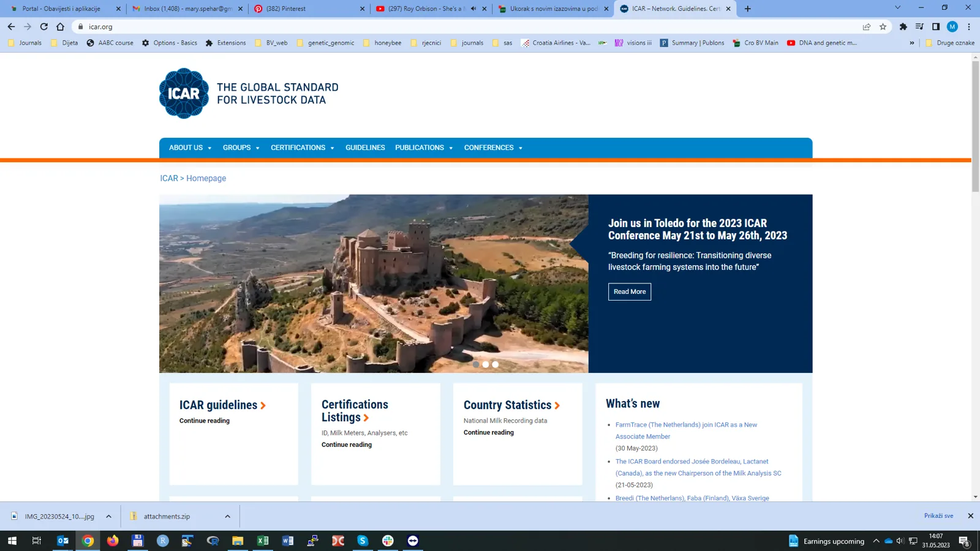Open the browser side panel icon
The width and height of the screenshot is (980, 551).
pos(936,27)
